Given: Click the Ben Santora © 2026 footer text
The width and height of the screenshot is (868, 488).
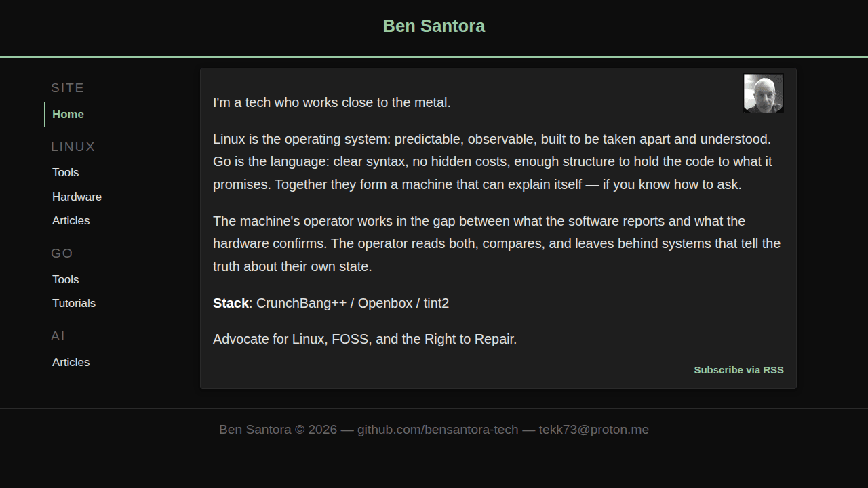Looking at the screenshot, I should click(277, 430).
